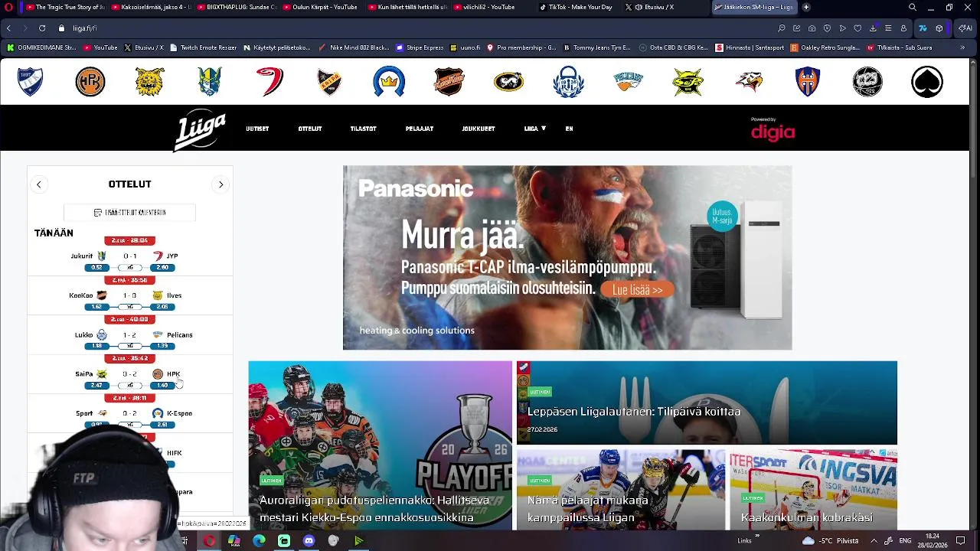Open the SaiPa team logo
980x551 pixels.
[688, 82]
